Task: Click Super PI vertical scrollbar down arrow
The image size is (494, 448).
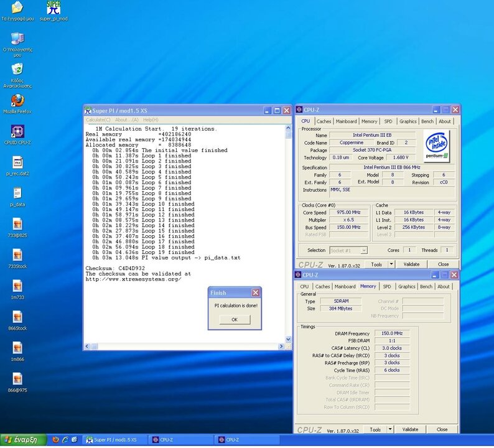Action: click(x=288, y=339)
